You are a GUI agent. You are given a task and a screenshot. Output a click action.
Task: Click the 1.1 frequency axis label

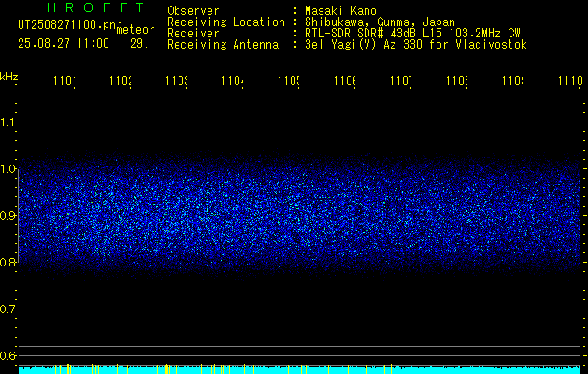[7, 122]
